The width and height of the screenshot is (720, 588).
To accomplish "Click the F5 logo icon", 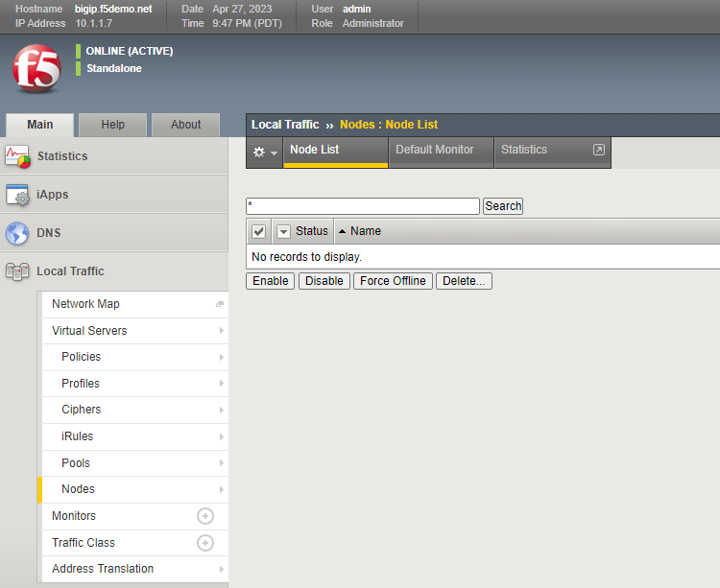I will click(x=36, y=68).
